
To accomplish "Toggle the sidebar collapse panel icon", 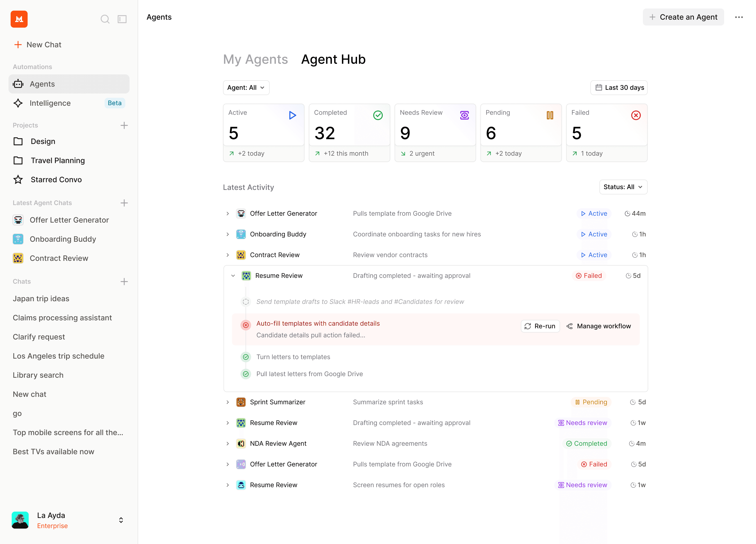I will point(122,19).
